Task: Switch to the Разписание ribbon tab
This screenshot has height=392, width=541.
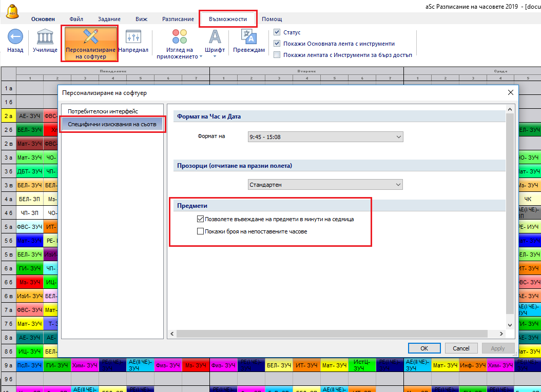Action: 178,19
